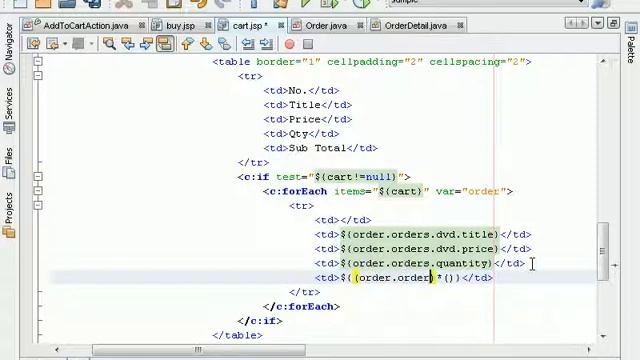Screen dimensions: 640x360
Task: Show opened documents list dropdown
Action: 598,23
